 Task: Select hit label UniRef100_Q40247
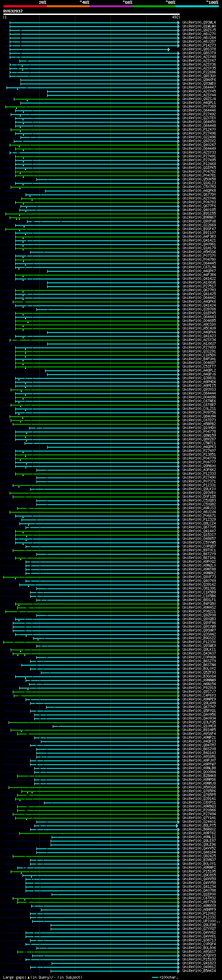click(x=199, y=145)
